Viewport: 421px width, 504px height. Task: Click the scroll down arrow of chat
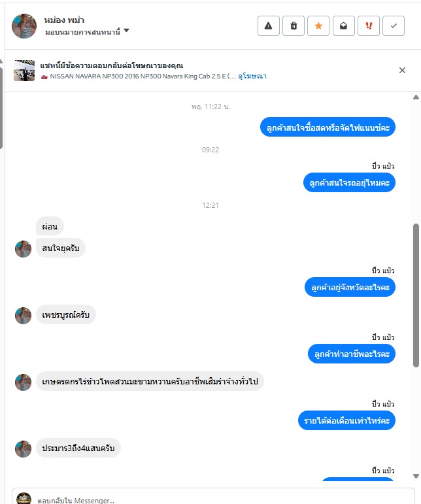click(x=416, y=476)
